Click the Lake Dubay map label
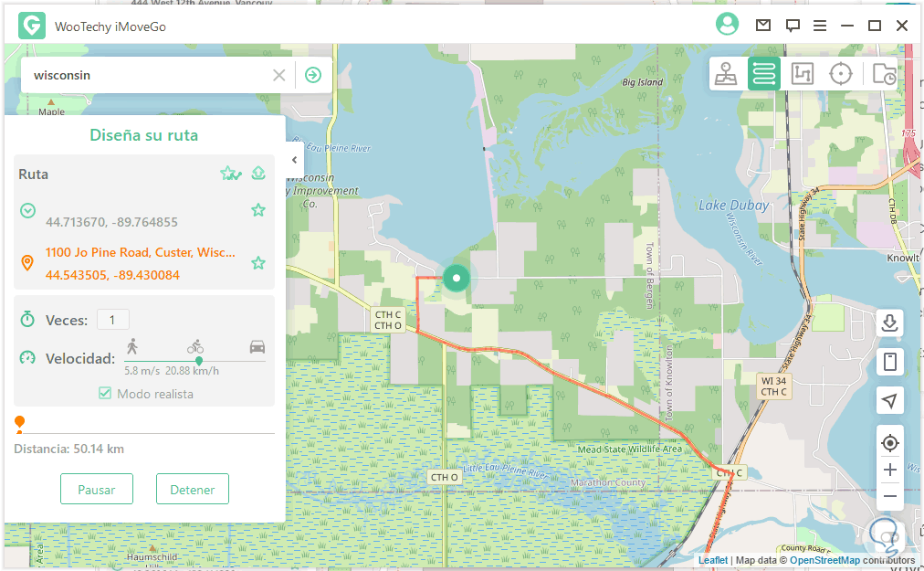Viewport: 924px width, 571px height. point(734,206)
